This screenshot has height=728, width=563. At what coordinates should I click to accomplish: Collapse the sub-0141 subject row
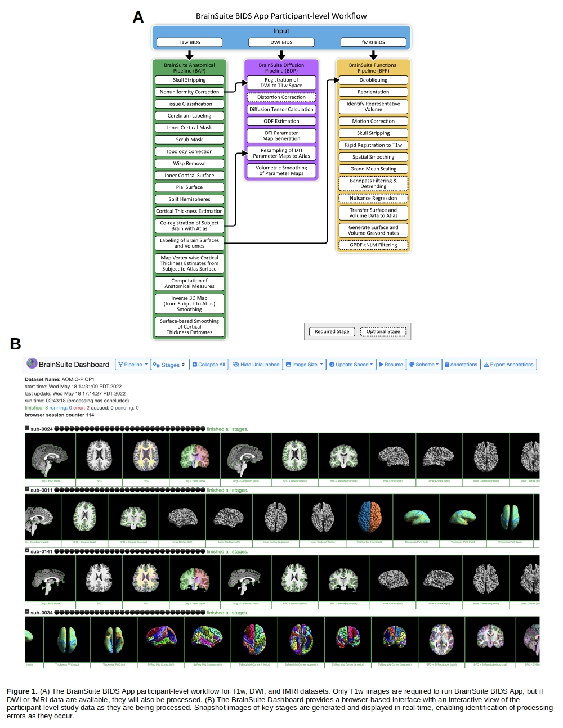(27, 551)
